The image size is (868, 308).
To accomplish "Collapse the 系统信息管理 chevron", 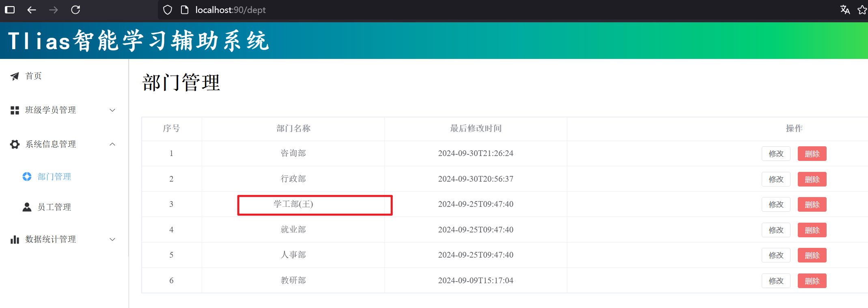I will tap(112, 144).
